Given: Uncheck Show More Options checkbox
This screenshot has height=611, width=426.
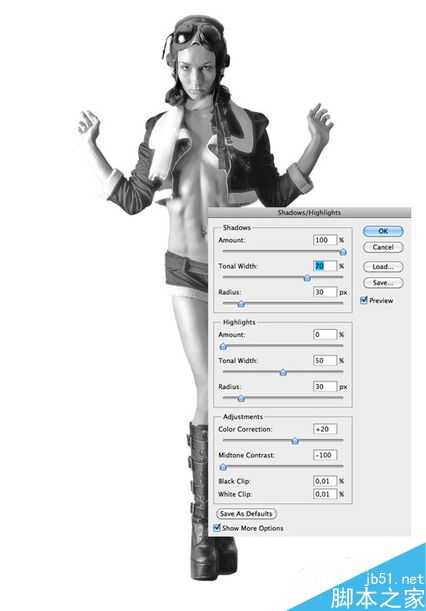Looking at the screenshot, I should [x=217, y=528].
